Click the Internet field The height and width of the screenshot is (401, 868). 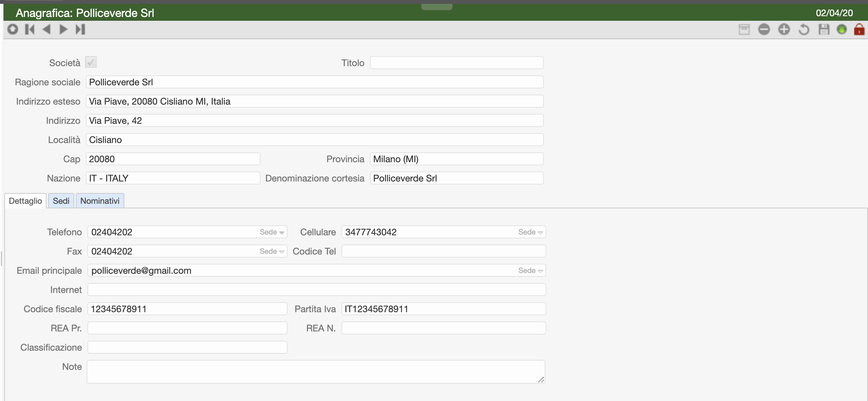coord(317,290)
